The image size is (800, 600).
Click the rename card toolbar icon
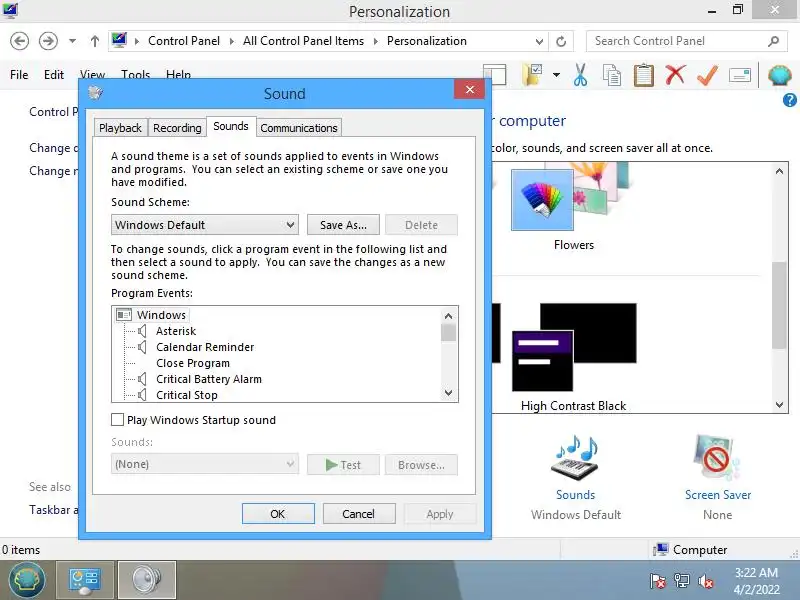point(739,76)
